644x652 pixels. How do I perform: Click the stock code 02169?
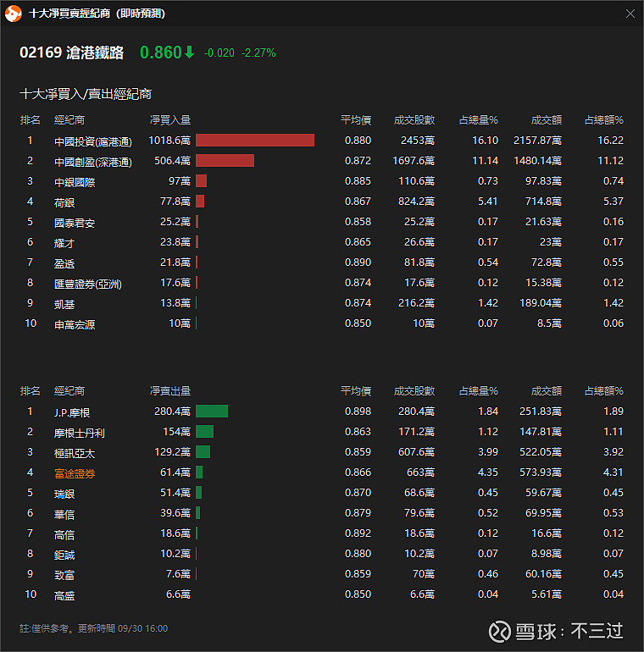[x=41, y=52]
